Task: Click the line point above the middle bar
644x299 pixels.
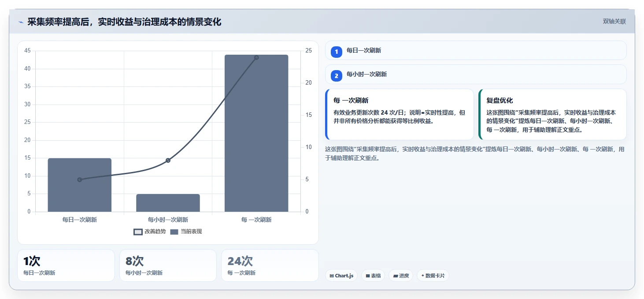Action: 168,160
